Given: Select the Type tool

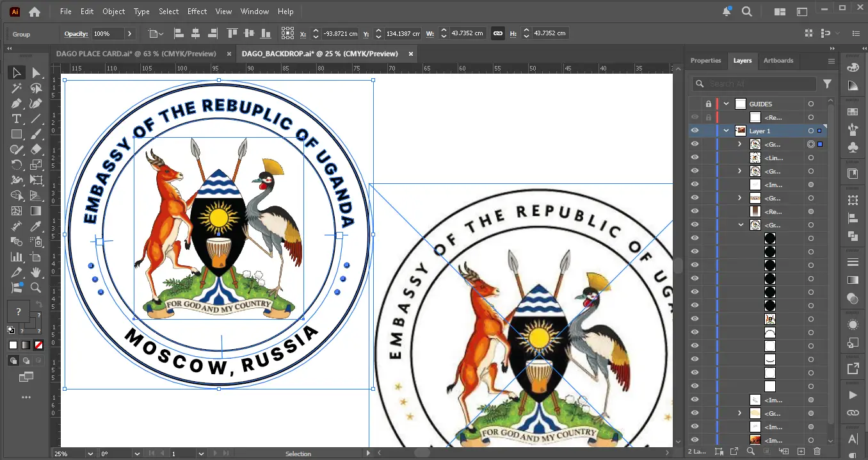Looking at the screenshot, I should point(17,119).
